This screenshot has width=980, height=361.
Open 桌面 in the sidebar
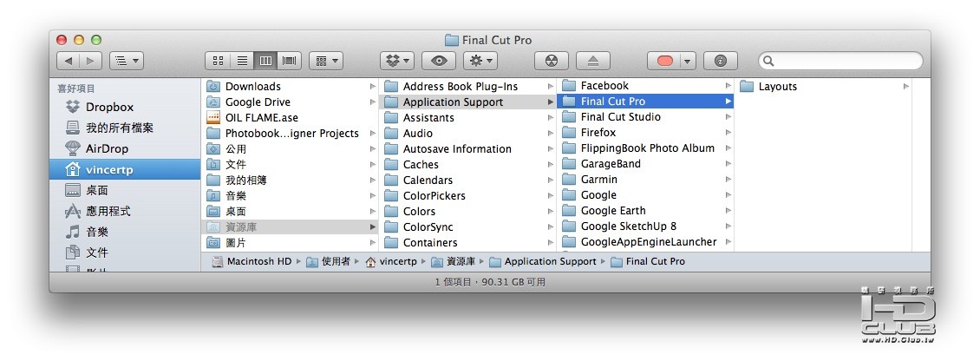click(x=125, y=190)
